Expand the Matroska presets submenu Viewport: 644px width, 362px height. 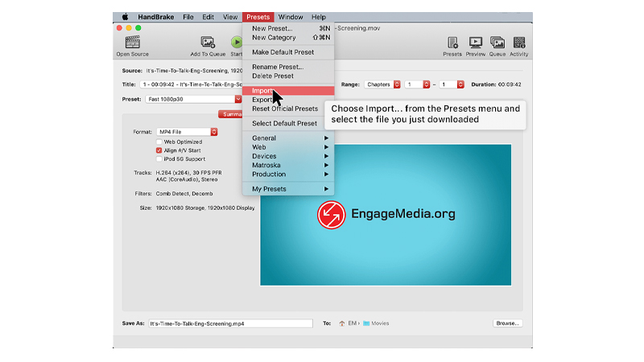coord(288,166)
